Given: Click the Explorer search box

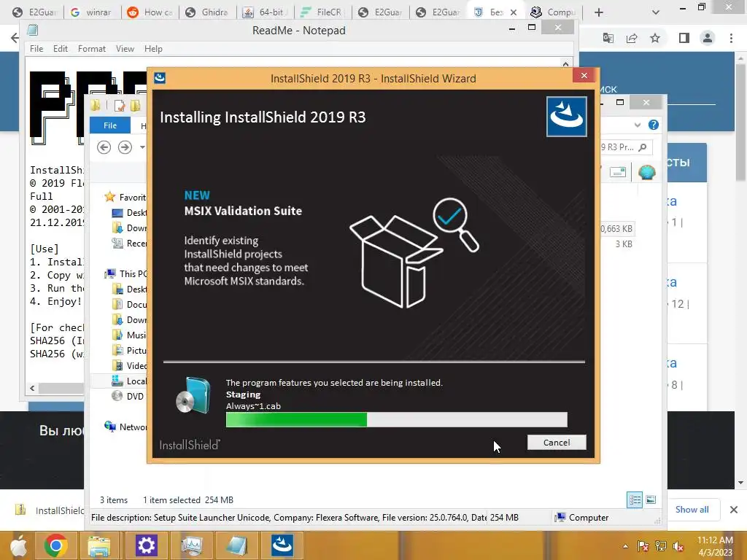Looking at the screenshot, I should (625, 147).
